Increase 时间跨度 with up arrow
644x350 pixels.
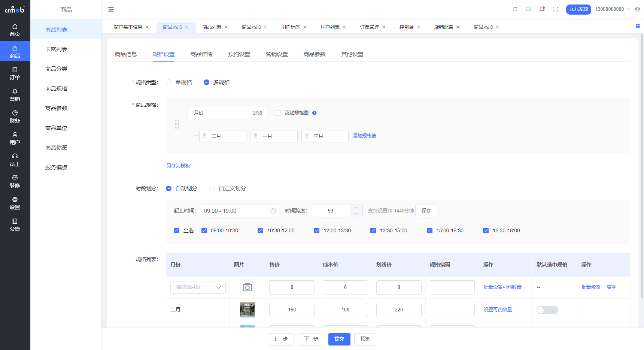[356, 208]
